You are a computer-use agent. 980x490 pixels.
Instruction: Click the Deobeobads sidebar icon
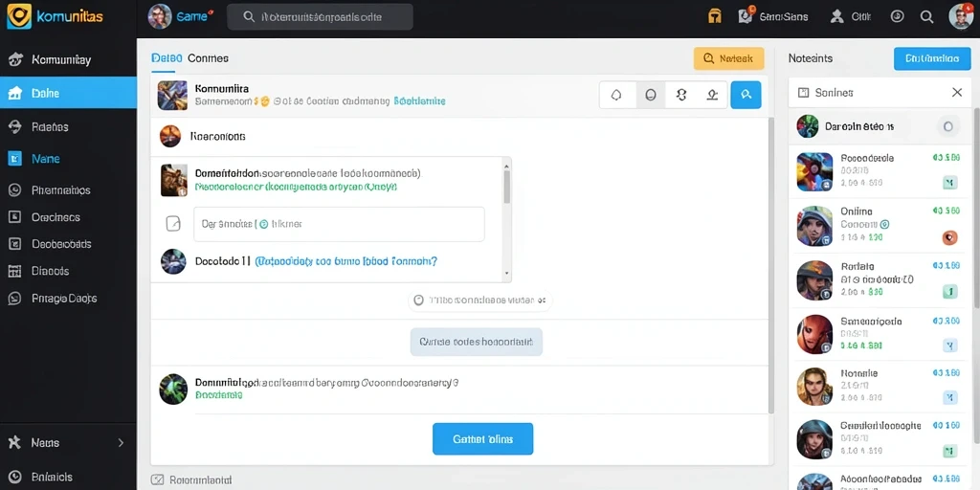click(x=15, y=244)
